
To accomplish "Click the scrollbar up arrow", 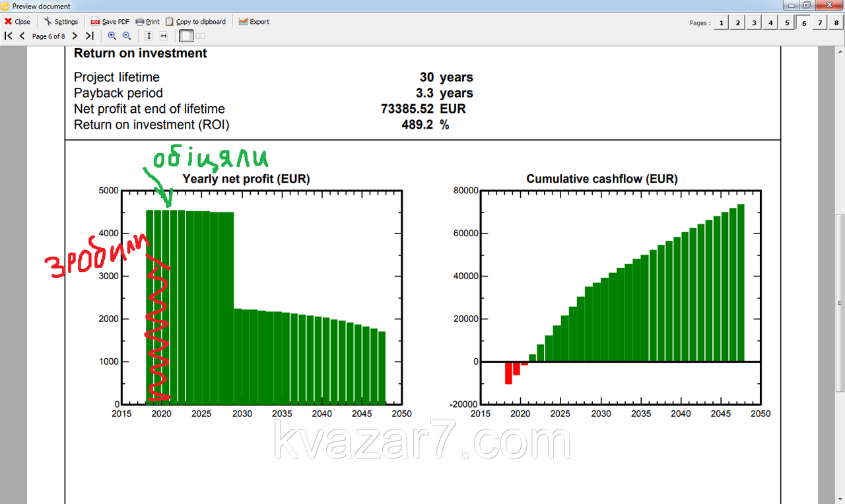I will tap(840, 51).
